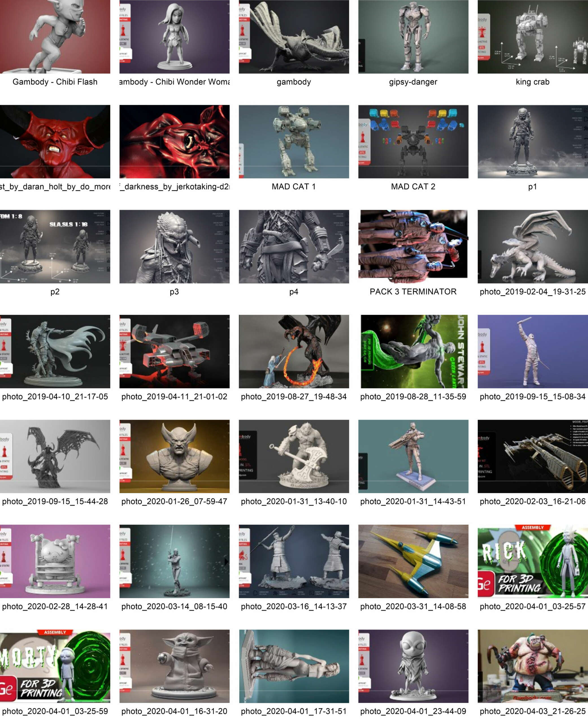Select photo_2020-04-01_16-31-20 Baby Yoda thumbnail

pos(174,666)
